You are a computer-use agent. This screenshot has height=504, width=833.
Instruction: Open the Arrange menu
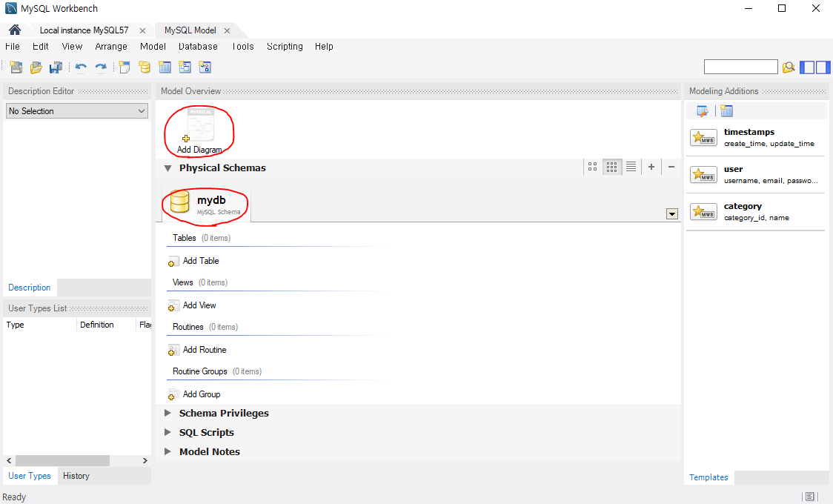(x=111, y=46)
